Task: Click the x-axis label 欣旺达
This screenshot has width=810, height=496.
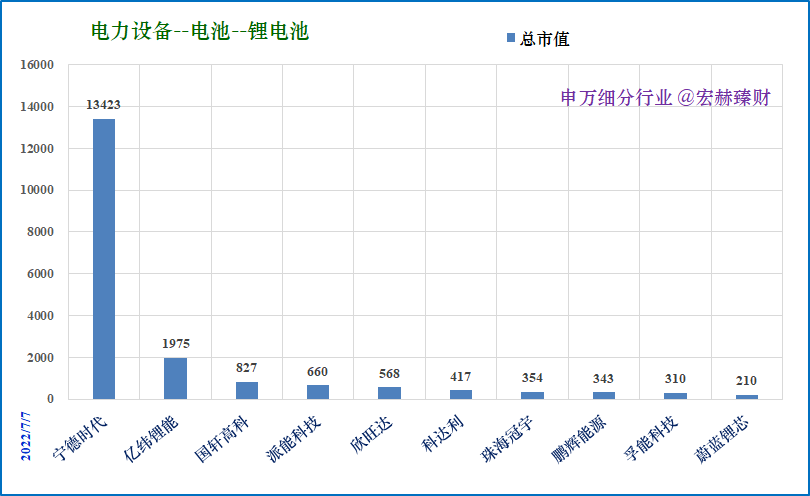Action: click(x=371, y=435)
